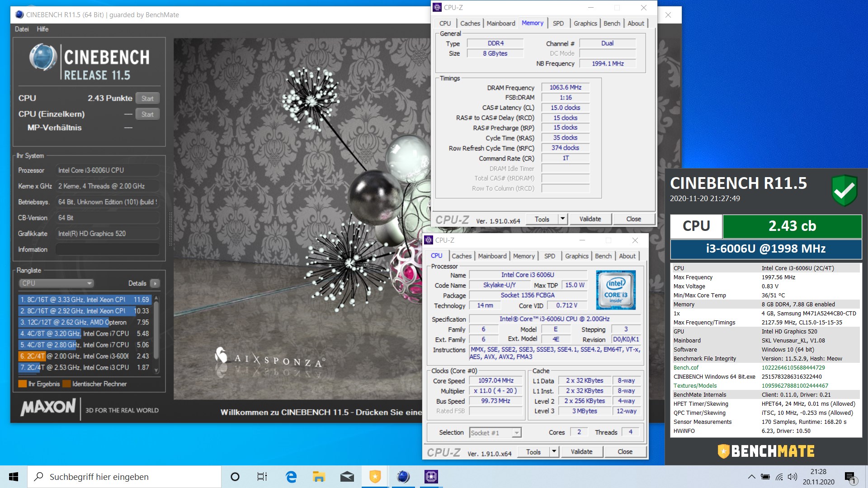868x488 pixels.
Task: Open Memory tab in lower CPU-Z window
Action: click(524, 256)
